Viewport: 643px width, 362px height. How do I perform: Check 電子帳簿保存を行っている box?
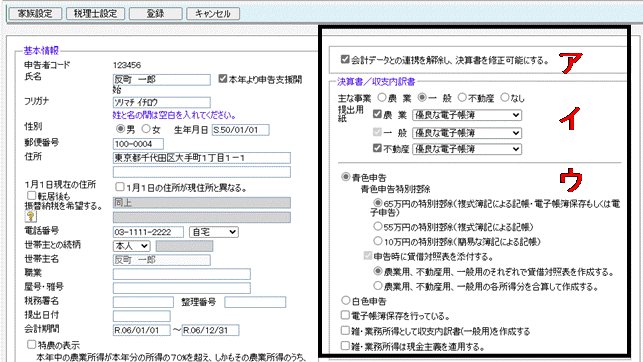tap(345, 315)
